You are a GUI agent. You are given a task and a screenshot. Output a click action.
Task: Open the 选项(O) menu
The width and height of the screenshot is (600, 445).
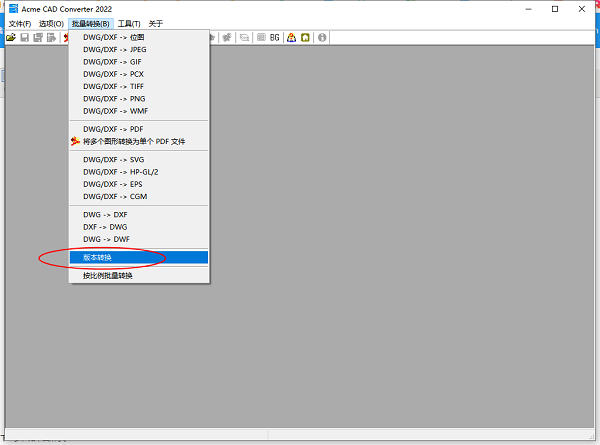point(51,24)
